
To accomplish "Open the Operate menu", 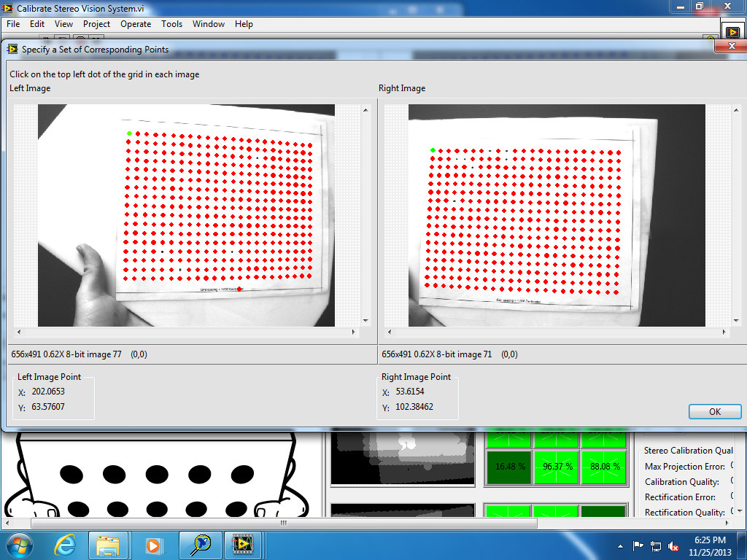I will pyautogui.click(x=136, y=24).
